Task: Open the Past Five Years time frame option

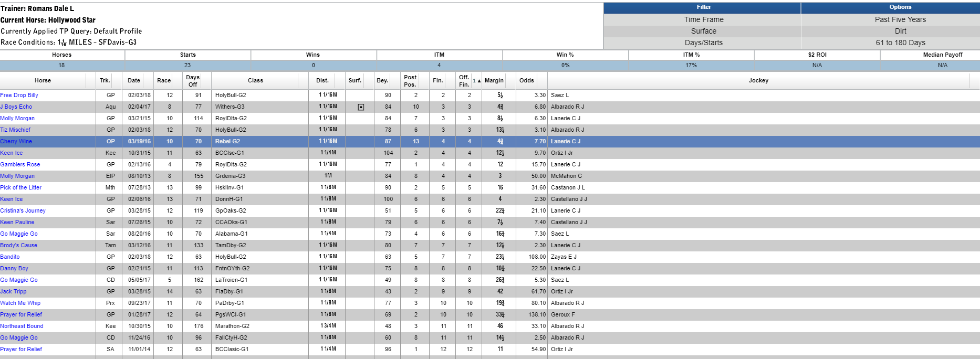Action: click(900, 19)
